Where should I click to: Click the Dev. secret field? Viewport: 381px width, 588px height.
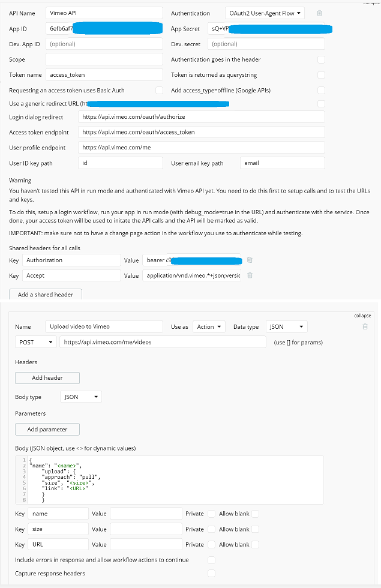(x=266, y=44)
